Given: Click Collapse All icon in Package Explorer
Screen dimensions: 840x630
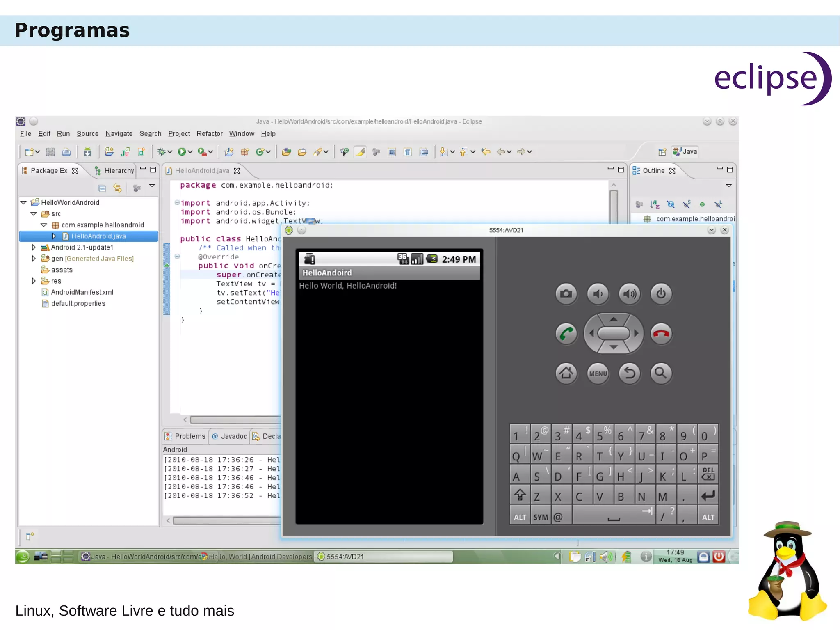Looking at the screenshot, I should pyautogui.click(x=102, y=188).
